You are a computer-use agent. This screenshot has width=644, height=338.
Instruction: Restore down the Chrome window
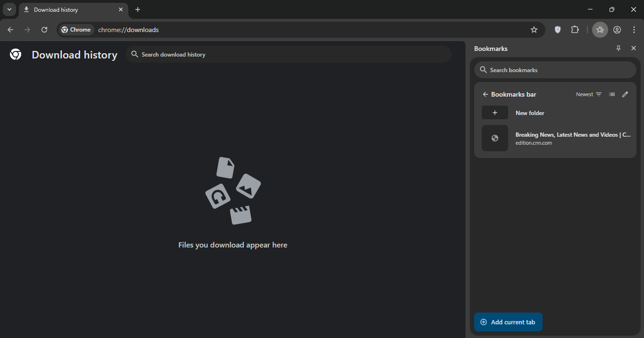(612, 9)
